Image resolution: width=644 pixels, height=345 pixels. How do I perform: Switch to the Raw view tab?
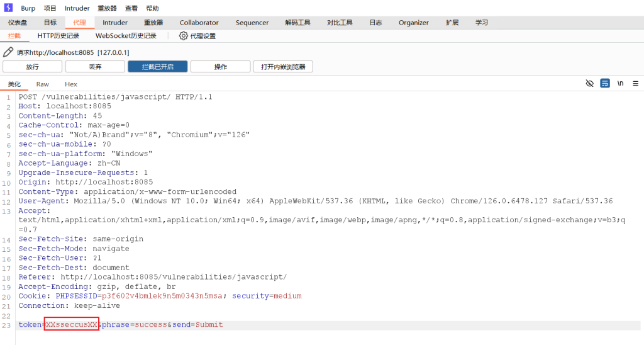tap(42, 84)
